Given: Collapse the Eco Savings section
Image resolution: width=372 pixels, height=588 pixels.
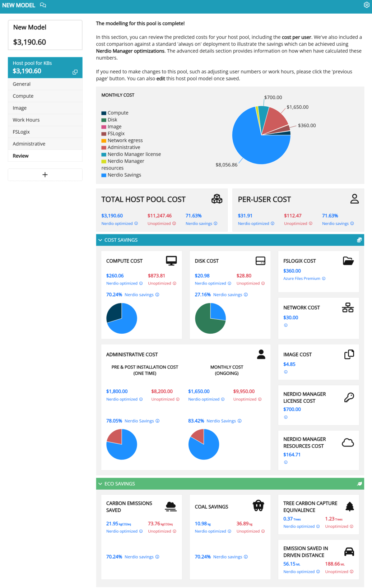Looking at the screenshot, I should pyautogui.click(x=100, y=484).
